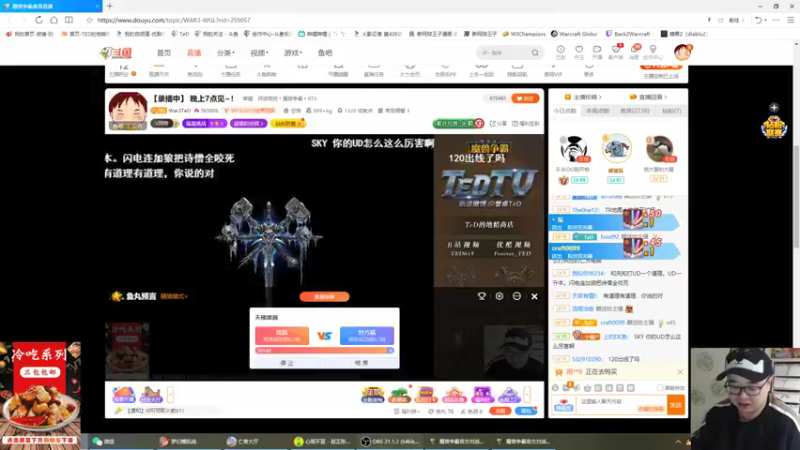Expand the 视频 video dropdown
800x450 pixels.
(x=259, y=53)
